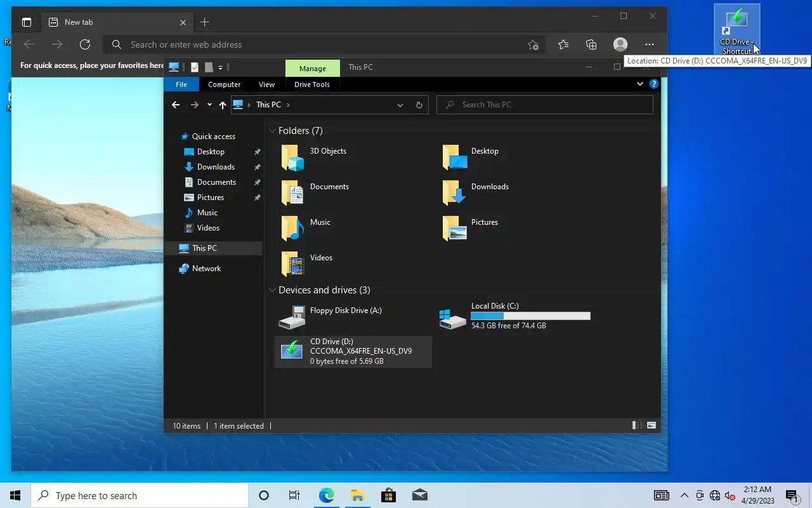Select Videos in the navigation pane
This screenshot has height=508, width=812.
208,228
